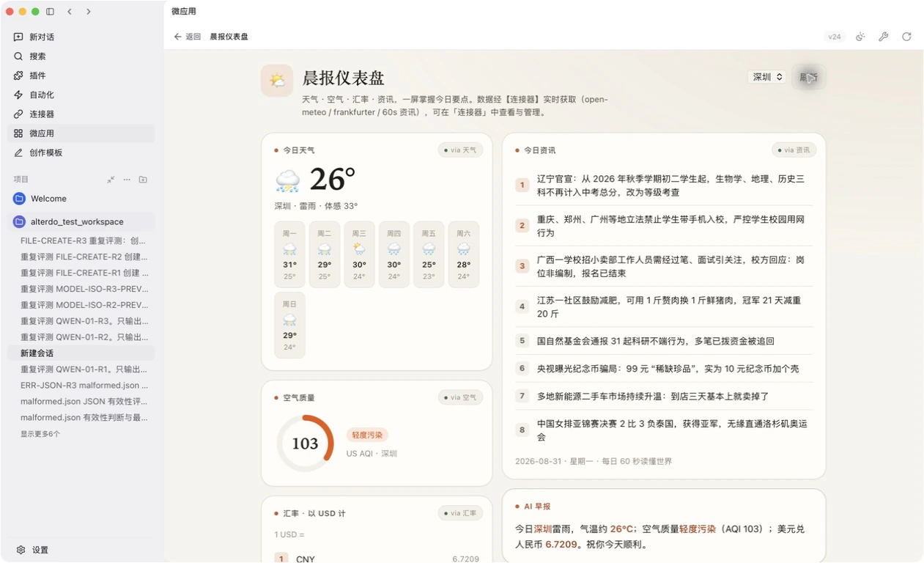Click the 轻度污染 pollution tag
The image size is (924, 563).
tap(367, 435)
